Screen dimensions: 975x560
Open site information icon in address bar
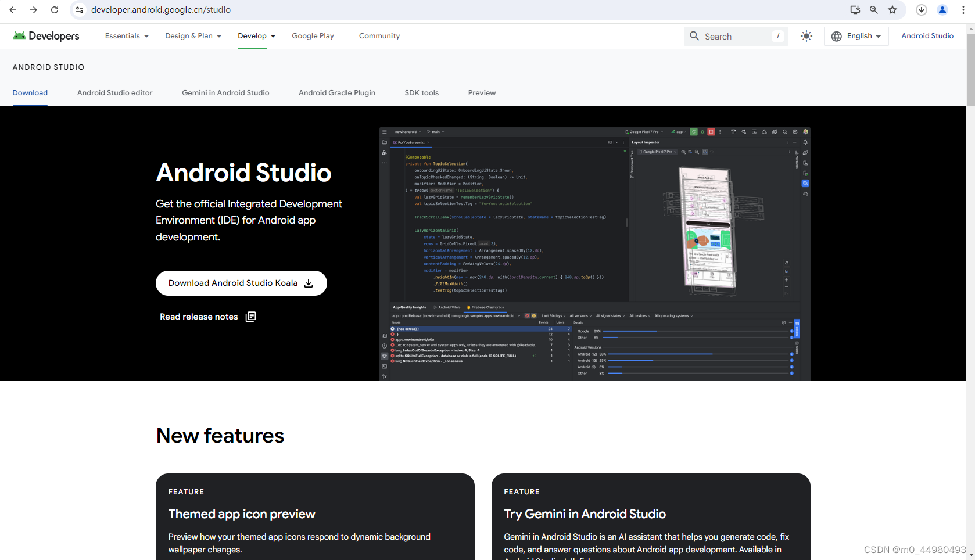[x=80, y=10]
